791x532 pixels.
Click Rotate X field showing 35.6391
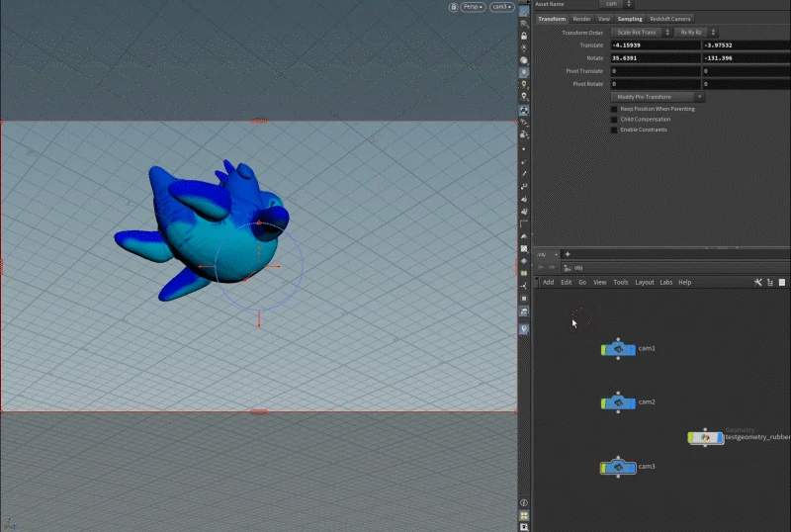656,58
